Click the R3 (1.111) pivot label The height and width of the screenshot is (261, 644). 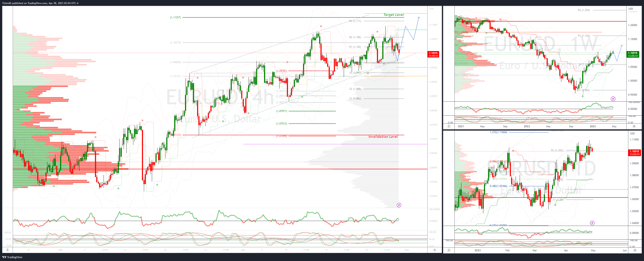pos(355,21)
